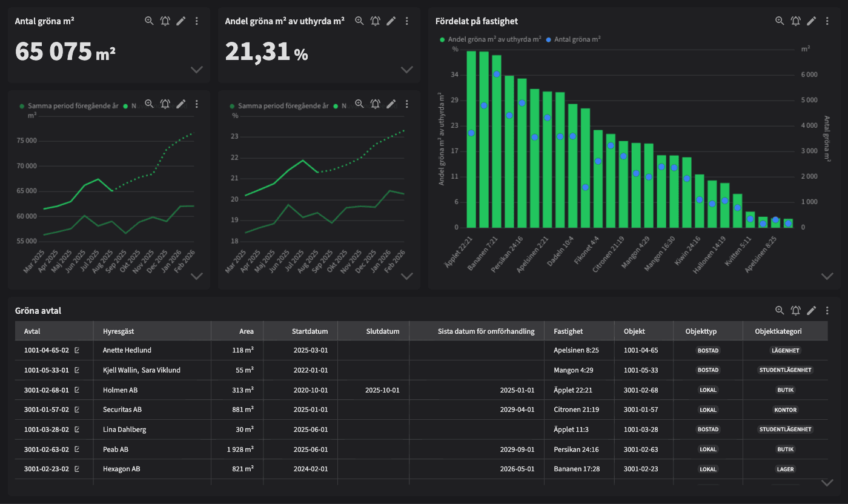The image size is (848, 504).
Task: Sort the table by the Area column header
Action: click(x=247, y=331)
